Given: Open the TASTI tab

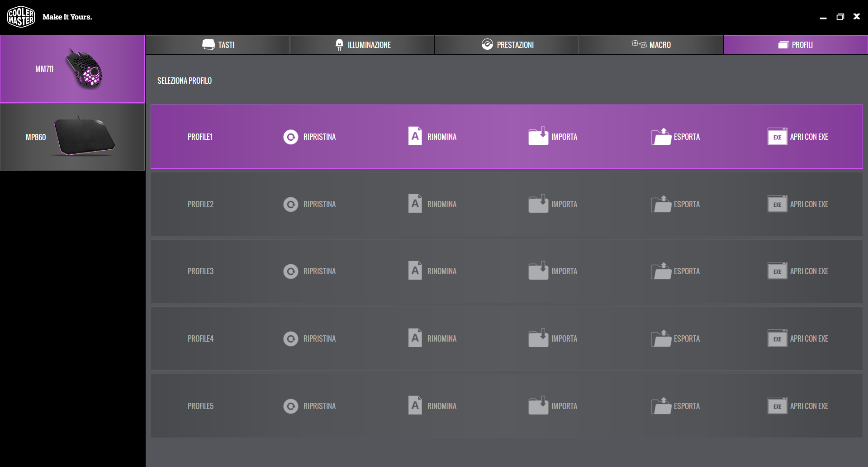Looking at the screenshot, I should point(218,45).
